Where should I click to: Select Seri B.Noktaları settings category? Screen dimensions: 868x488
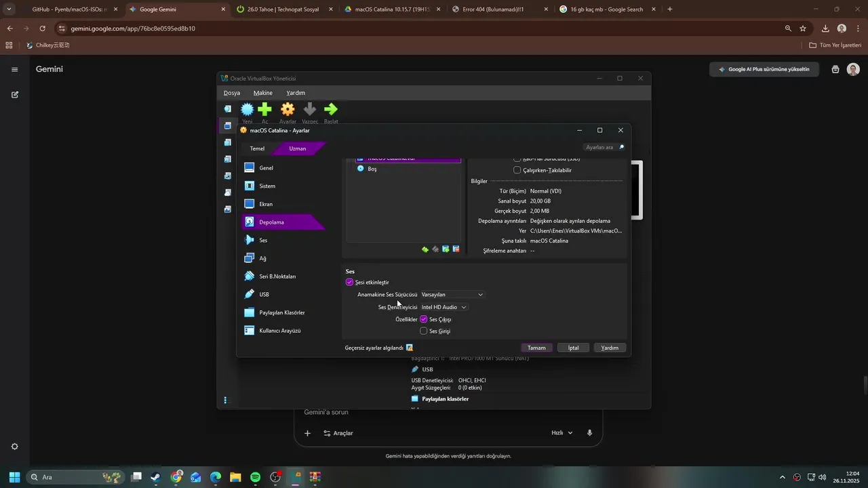pyautogui.click(x=283, y=277)
